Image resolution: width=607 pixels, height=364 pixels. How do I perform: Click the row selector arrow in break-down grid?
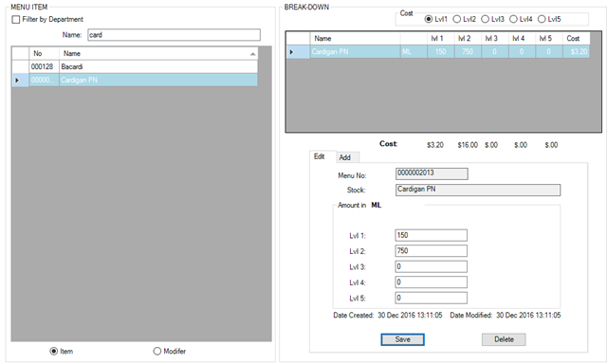click(298, 52)
